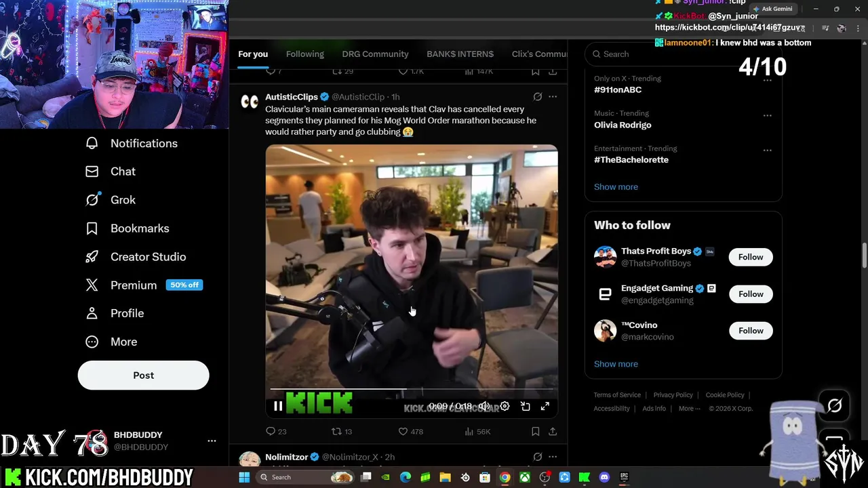Toggle fullscreen for the video
This screenshot has height=488, width=868.
pos(545,406)
